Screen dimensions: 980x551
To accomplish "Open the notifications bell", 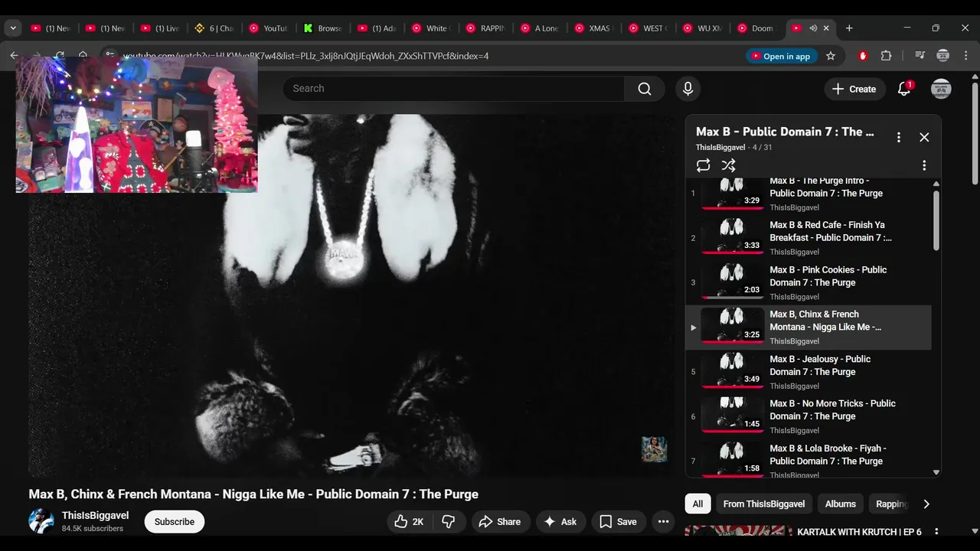I will pyautogui.click(x=904, y=89).
